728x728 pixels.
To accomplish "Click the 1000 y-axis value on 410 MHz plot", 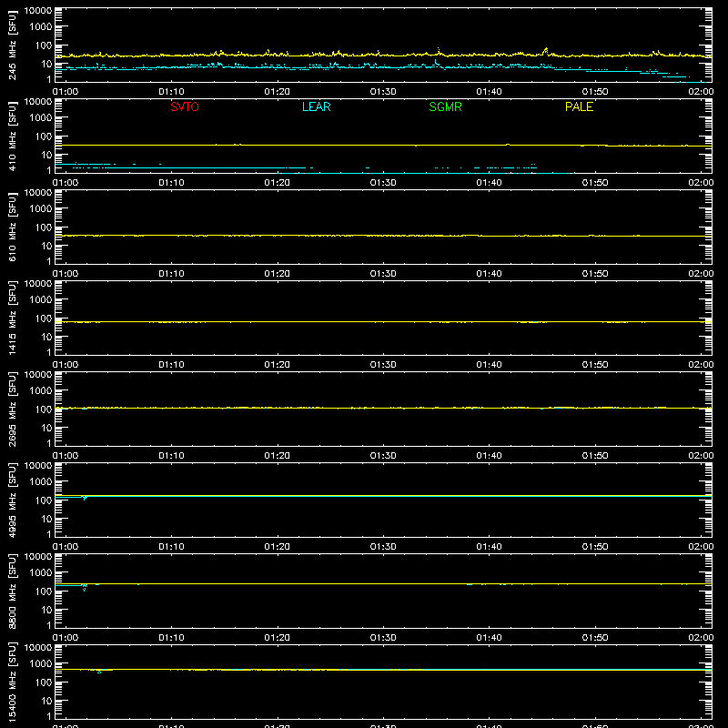I will (41, 117).
